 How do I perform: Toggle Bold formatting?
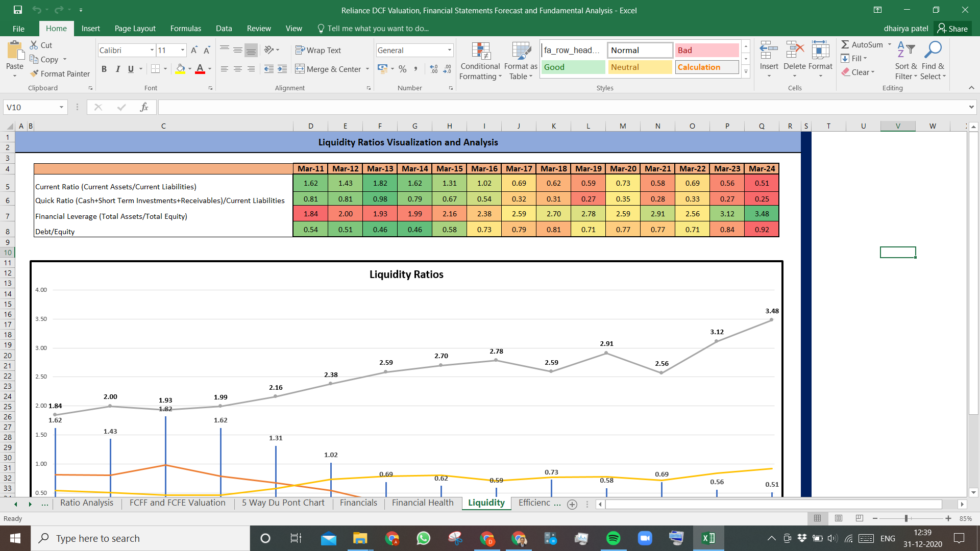104,69
